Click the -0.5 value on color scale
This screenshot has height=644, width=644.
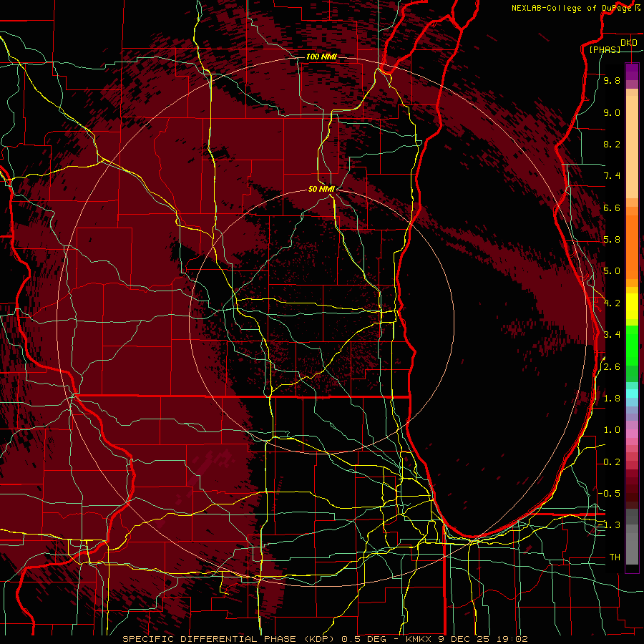(610, 494)
